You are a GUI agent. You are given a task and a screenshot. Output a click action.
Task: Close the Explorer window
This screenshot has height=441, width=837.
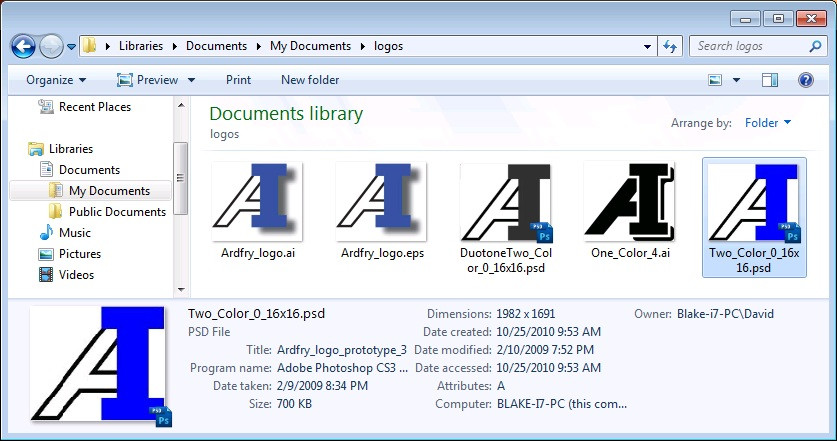[x=811, y=19]
